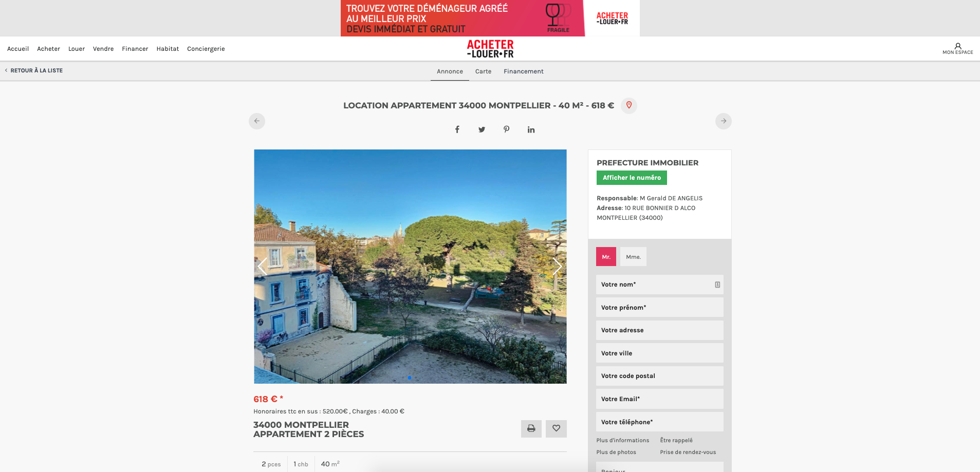Image resolution: width=980 pixels, height=472 pixels.
Task: Go to next listing with right arrow circle
Action: click(724, 121)
